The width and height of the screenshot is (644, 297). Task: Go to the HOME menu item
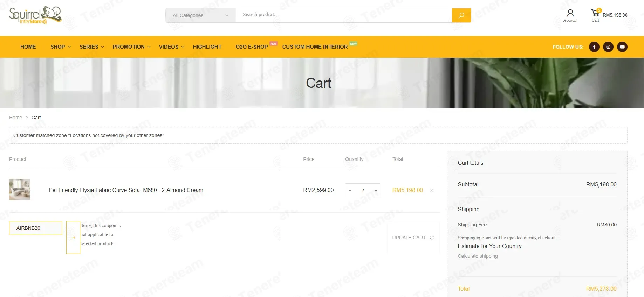(x=28, y=47)
